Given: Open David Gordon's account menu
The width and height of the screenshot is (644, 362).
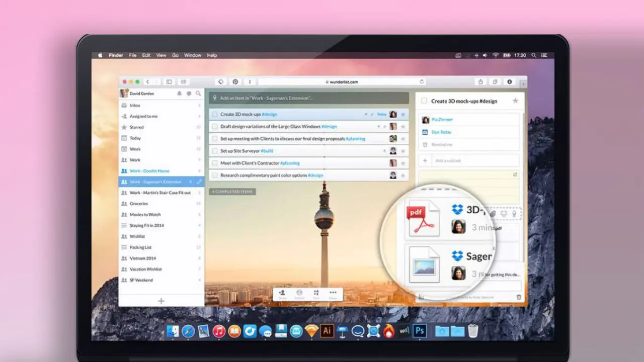Looking at the screenshot, I should pos(141,94).
